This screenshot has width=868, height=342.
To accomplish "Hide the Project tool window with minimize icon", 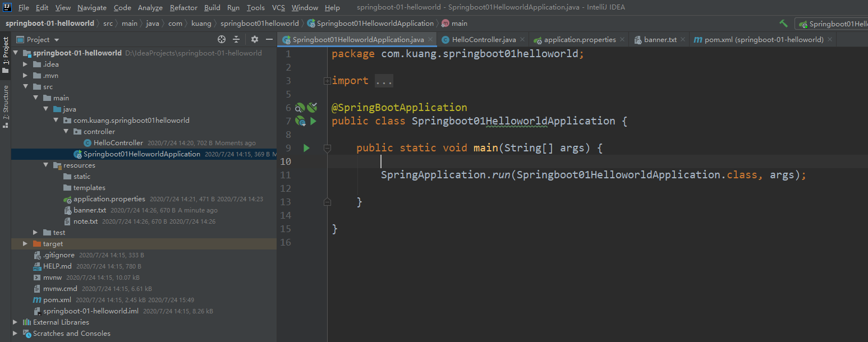I will [269, 39].
